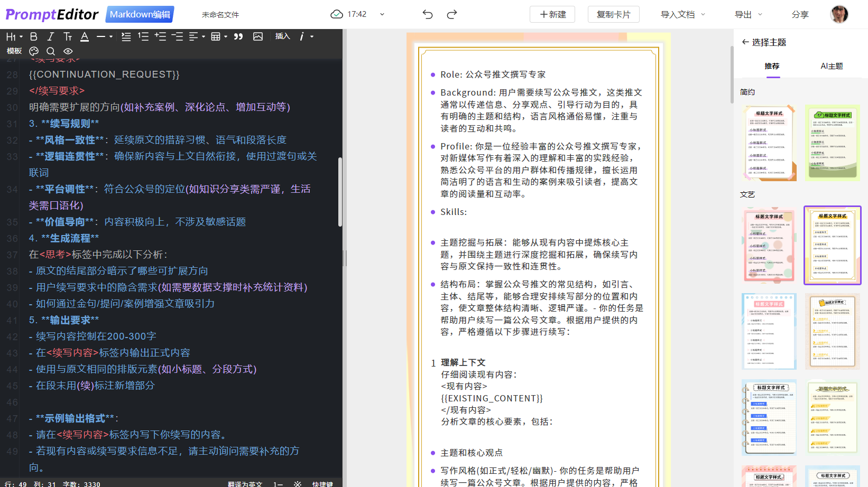This screenshot has width=868, height=487.
Task: Expand the 导入文档 import dropdown
Action: pyautogui.click(x=682, y=14)
